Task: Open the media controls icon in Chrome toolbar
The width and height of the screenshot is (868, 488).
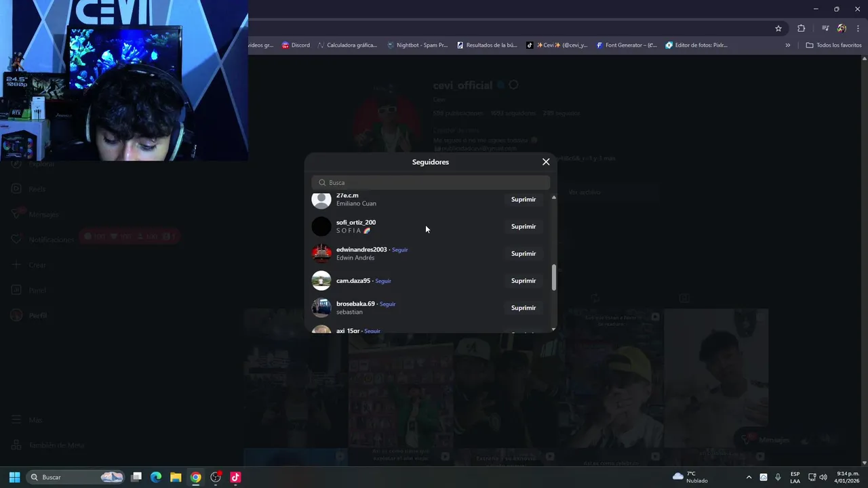Action: (825, 28)
